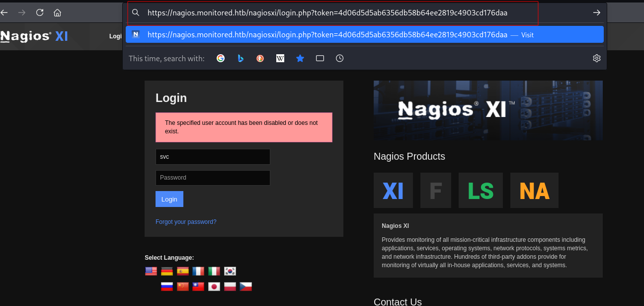Viewport: 644px width, 306px height.
Task: Search bookmarks using the star icon
Action: [x=300, y=58]
